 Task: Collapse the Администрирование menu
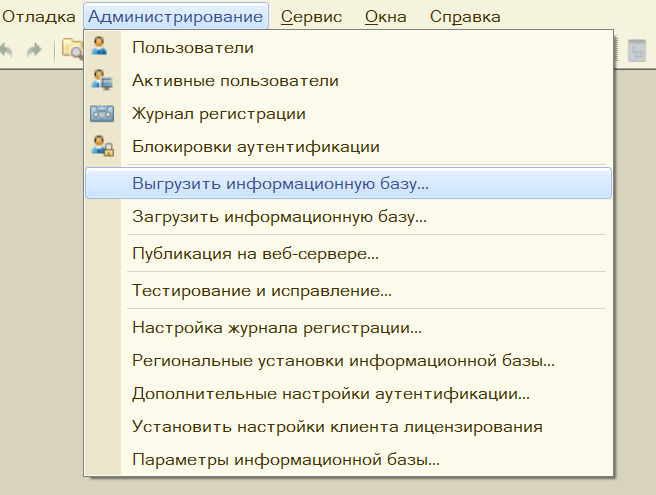176,16
